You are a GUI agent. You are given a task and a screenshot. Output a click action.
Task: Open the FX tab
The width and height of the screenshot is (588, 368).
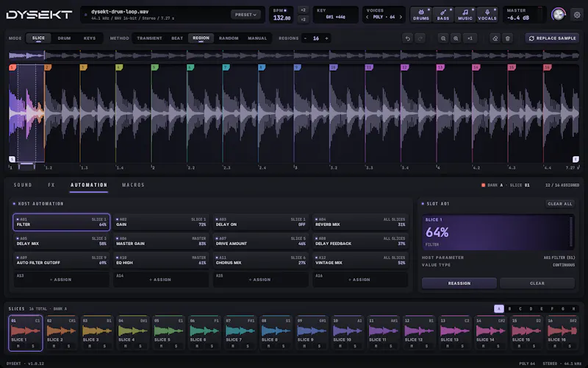(x=51, y=185)
